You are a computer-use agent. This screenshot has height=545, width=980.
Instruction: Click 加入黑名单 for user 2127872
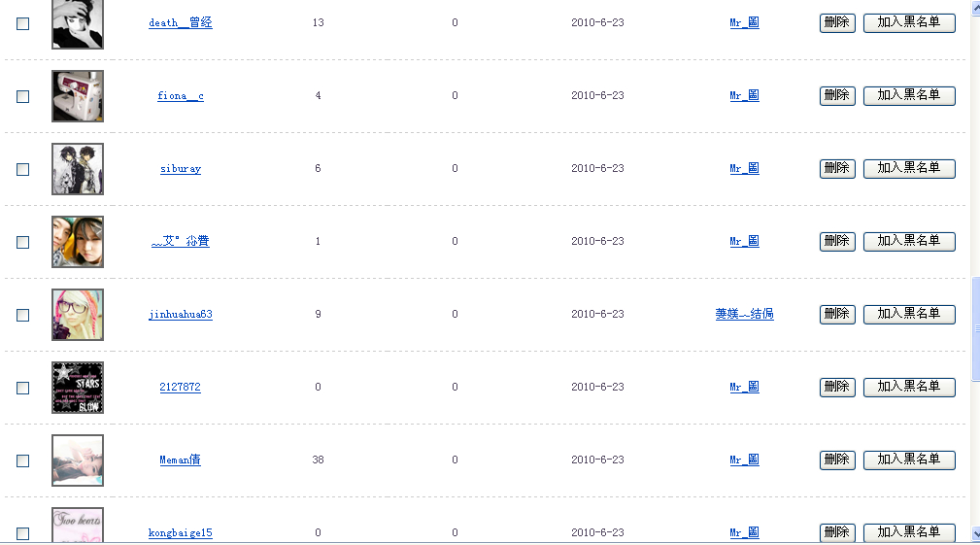[x=909, y=387]
